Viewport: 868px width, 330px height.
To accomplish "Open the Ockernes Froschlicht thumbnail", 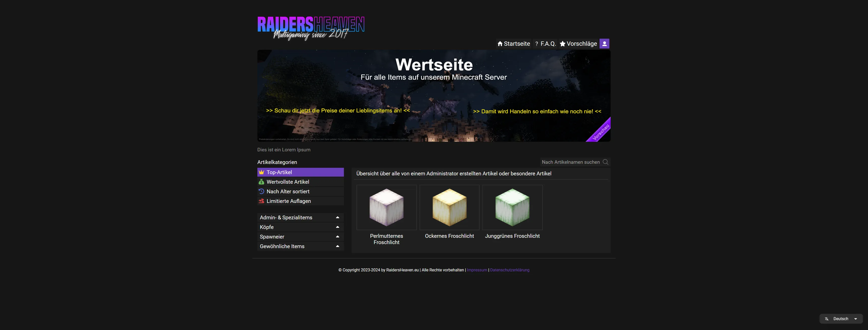I will coord(449,207).
